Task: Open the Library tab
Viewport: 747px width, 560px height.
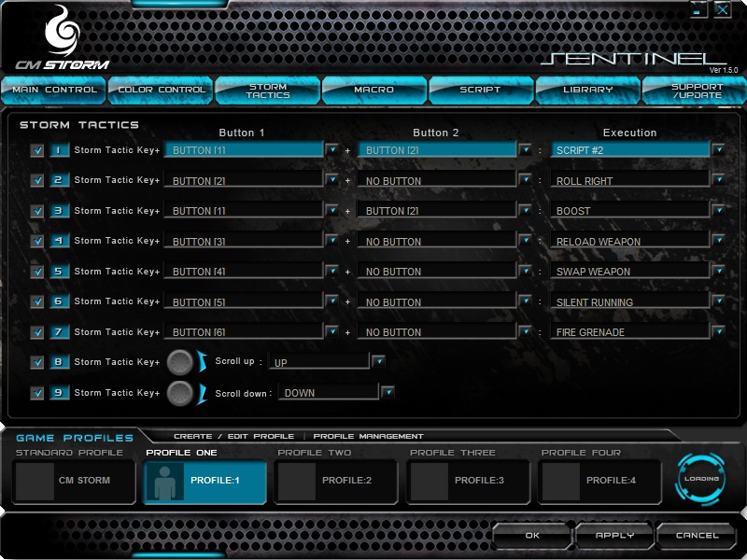Action: (587, 90)
